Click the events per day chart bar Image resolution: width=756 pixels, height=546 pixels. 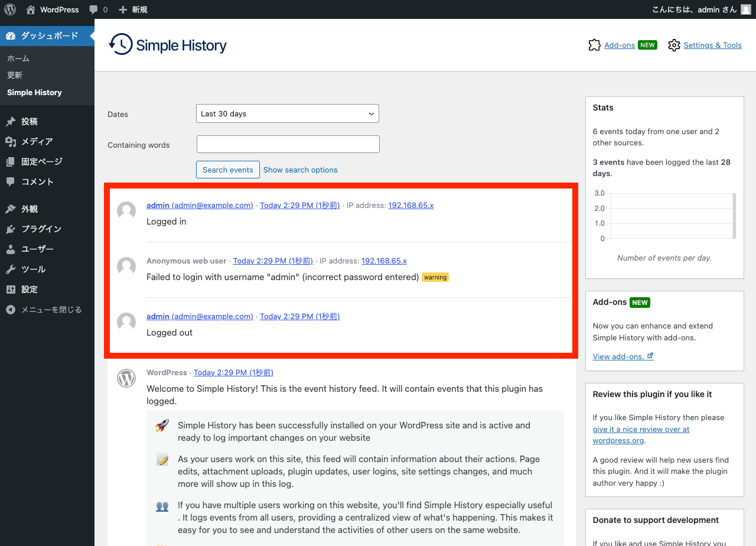coord(734,216)
